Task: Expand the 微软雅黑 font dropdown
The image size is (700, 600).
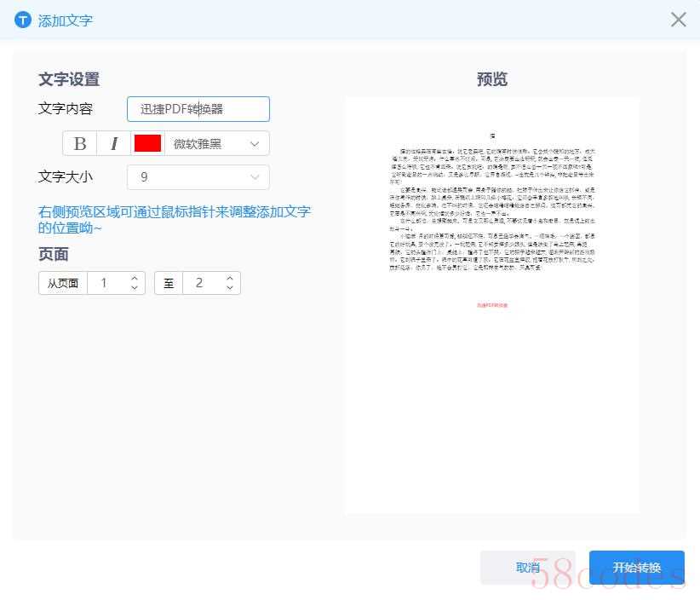Action: click(x=216, y=143)
